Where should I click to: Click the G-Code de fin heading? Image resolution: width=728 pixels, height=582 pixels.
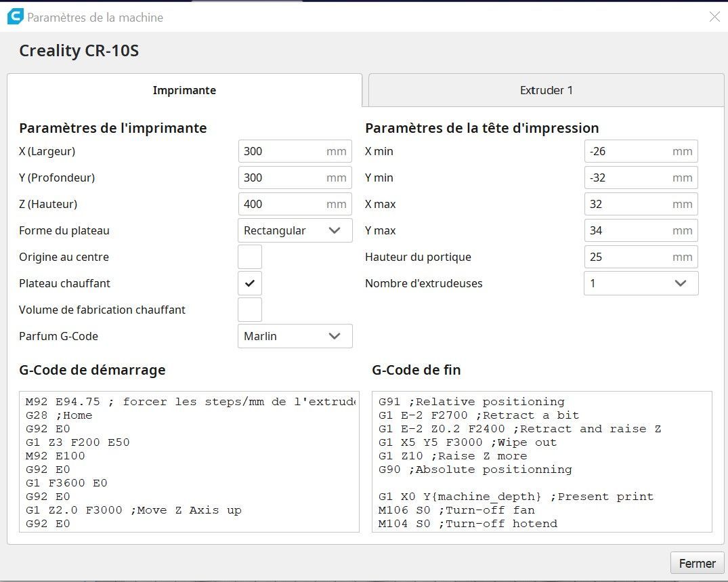416,370
